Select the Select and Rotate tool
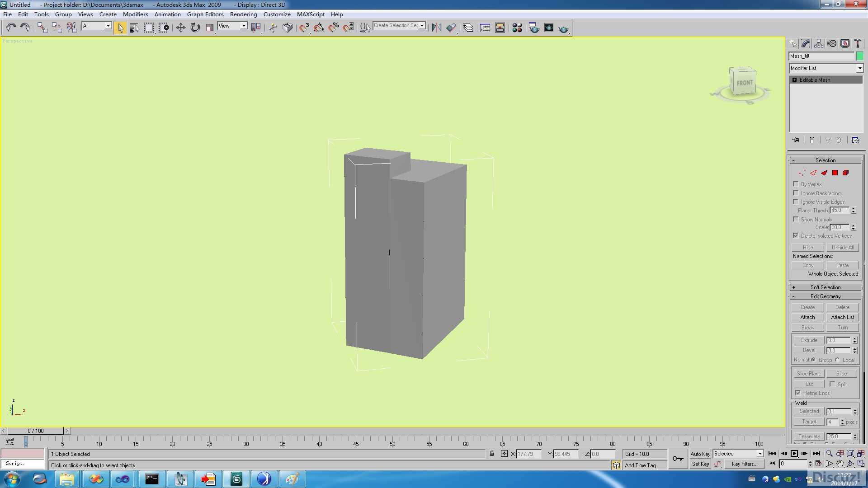The image size is (868, 488). click(x=195, y=28)
